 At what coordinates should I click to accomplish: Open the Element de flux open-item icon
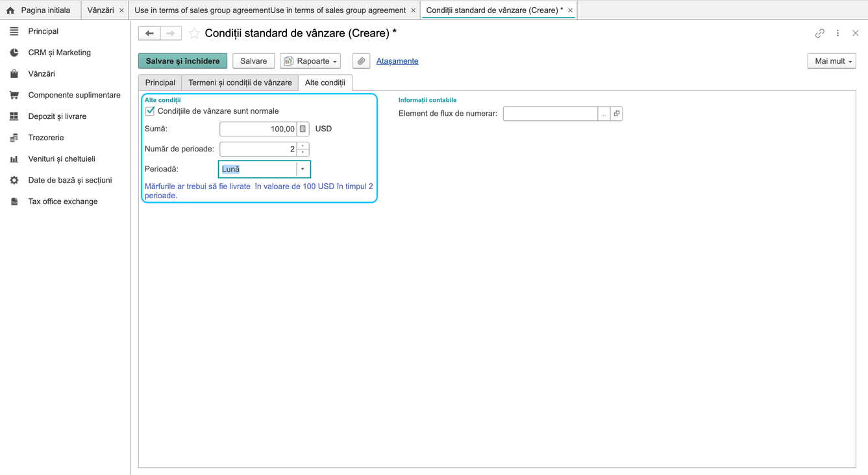click(x=617, y=114)
